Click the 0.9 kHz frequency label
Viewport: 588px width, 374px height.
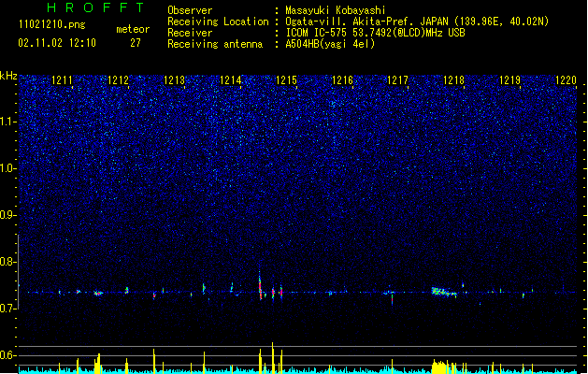[x=8, y=215]
